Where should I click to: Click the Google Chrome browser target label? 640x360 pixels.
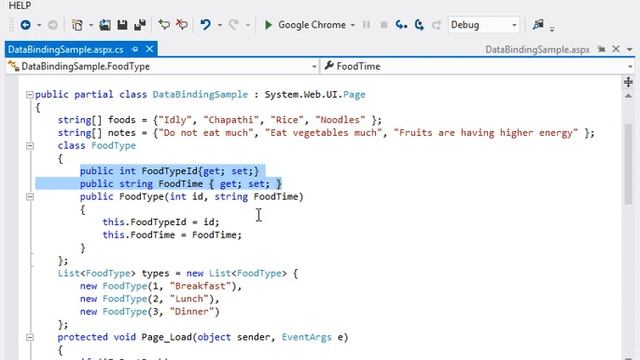tap(312, 25)
